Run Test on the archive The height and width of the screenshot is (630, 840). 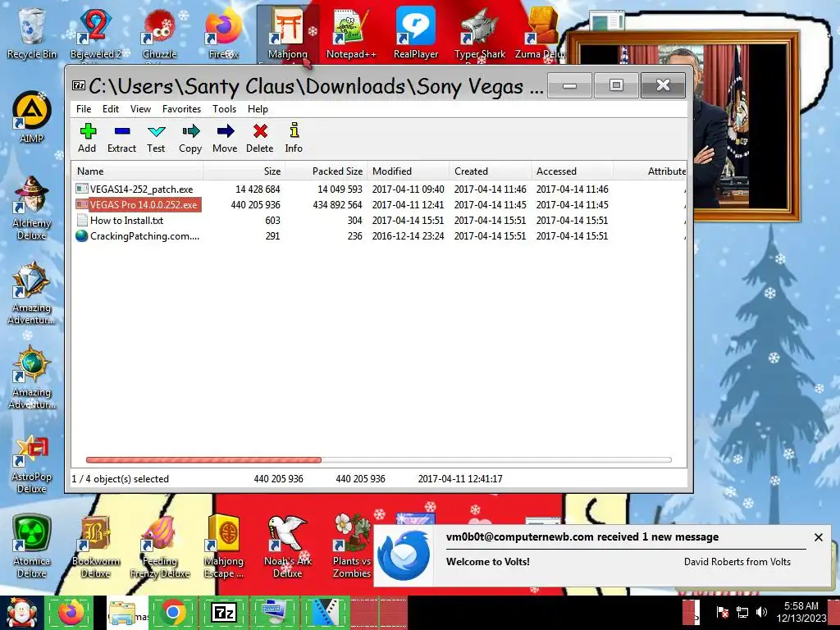tap(156, 138)
